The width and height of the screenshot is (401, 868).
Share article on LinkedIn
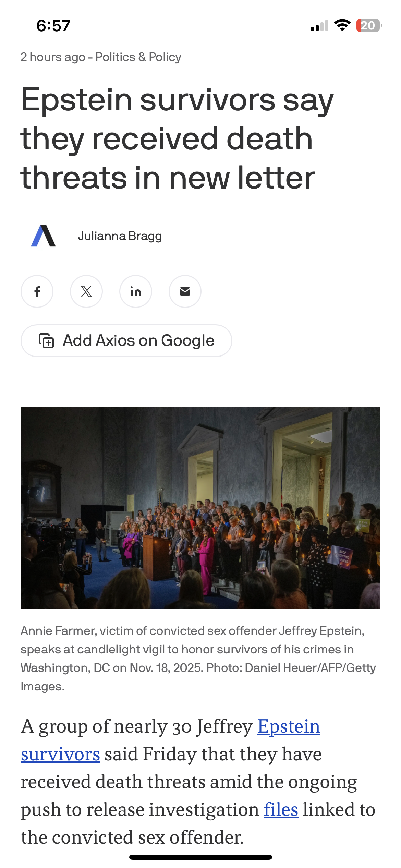pyautogui.click(x=136, y=291)
